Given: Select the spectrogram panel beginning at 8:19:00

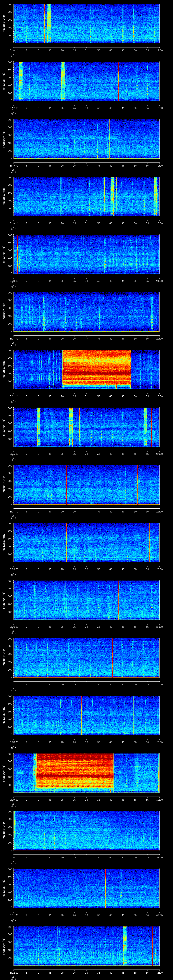Looking at the screenshot, I should (x=86, y=196).
